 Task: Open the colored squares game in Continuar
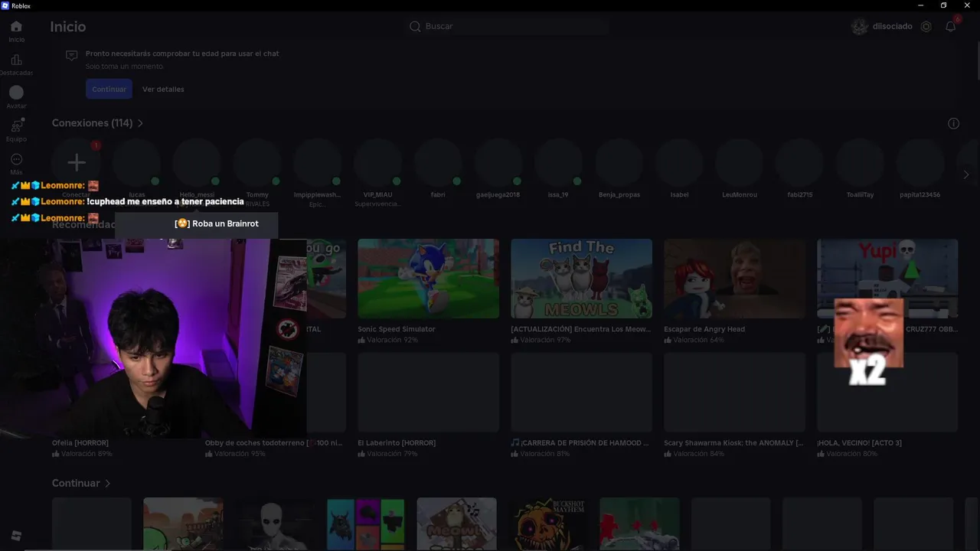(365, 524)
